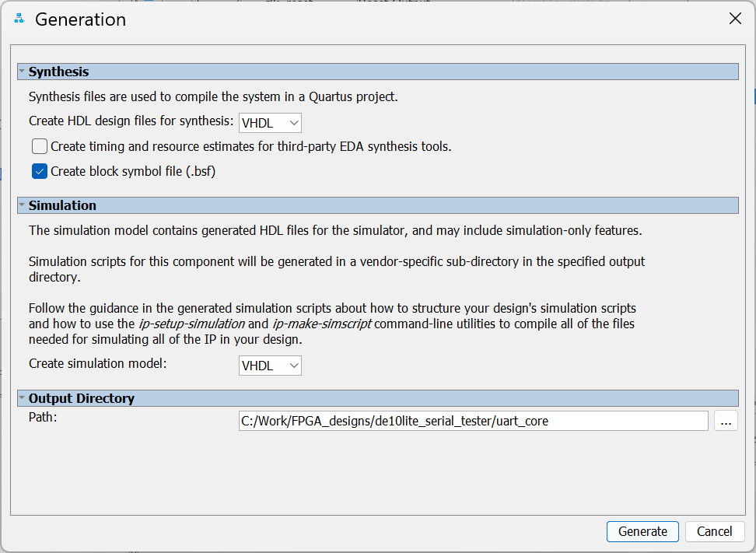Collapse the Output Directory section triangle
756x553 pixels.
coord(22,398)
